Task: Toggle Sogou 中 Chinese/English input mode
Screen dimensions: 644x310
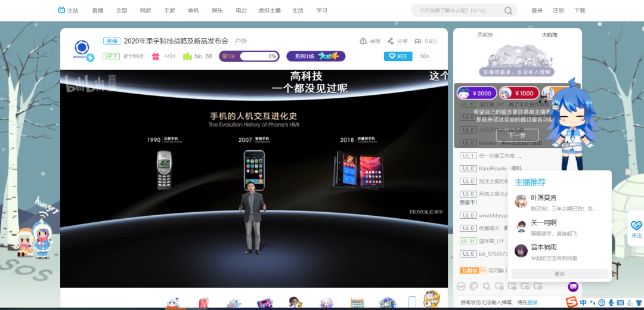Action: pyautogui.click(x=583, y=303)
